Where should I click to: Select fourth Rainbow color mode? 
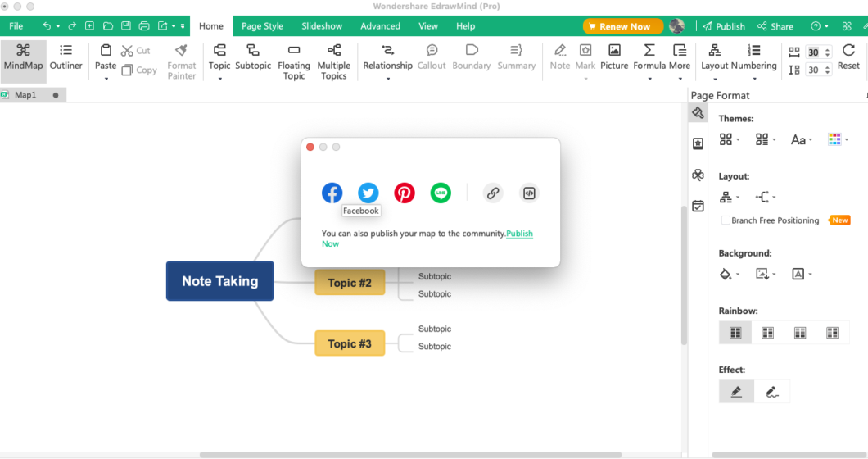[x=833, y=333]
